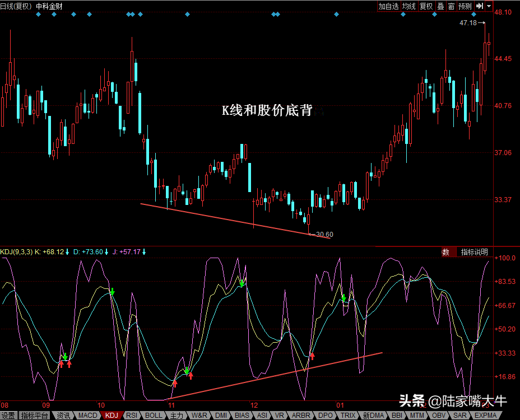Click the 30.60 low price marker
This screenshot has width=520, height=420.
324,235
